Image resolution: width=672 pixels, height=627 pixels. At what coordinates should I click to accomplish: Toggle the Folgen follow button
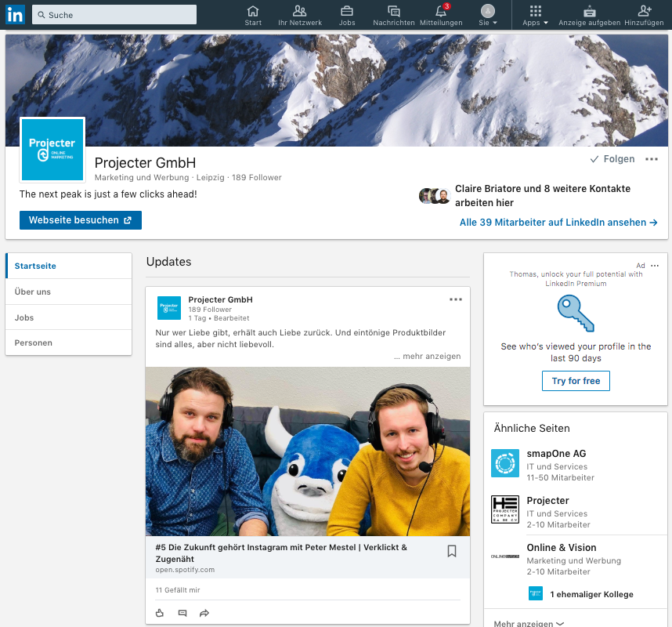(x=612, y=159)
